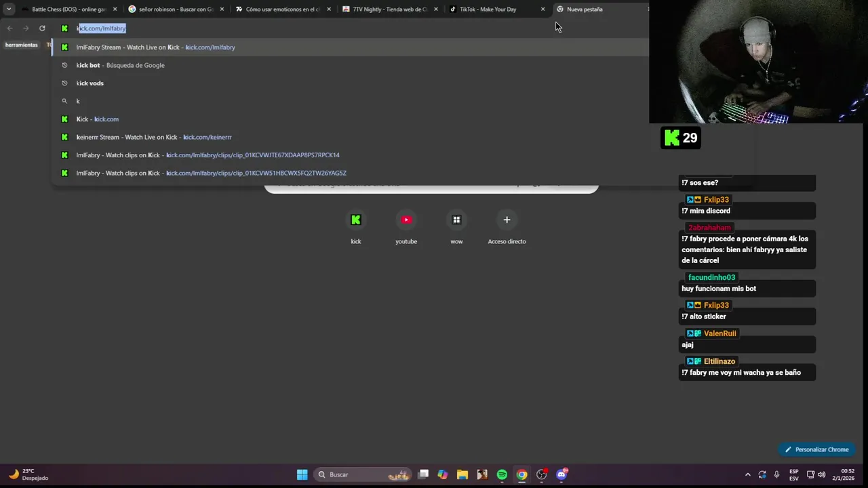868x488 pixels.
Task: Select the Kick - kick.com suggestion
Action: tap(350, 119)
